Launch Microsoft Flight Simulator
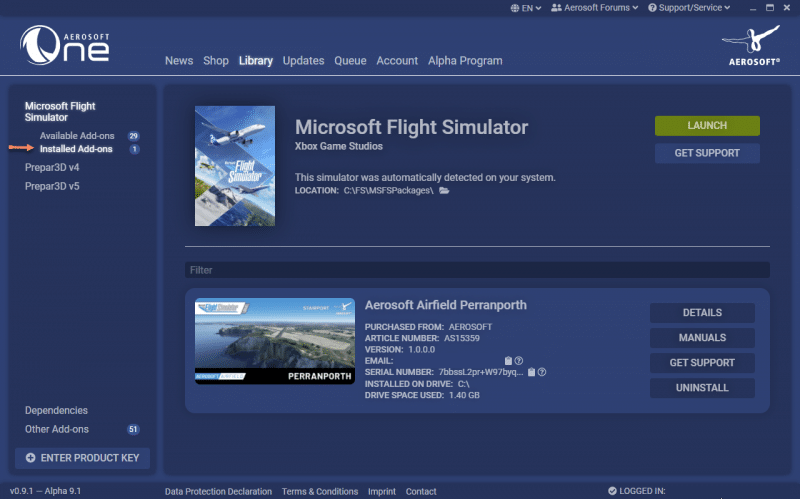 (x=707, y=126)
